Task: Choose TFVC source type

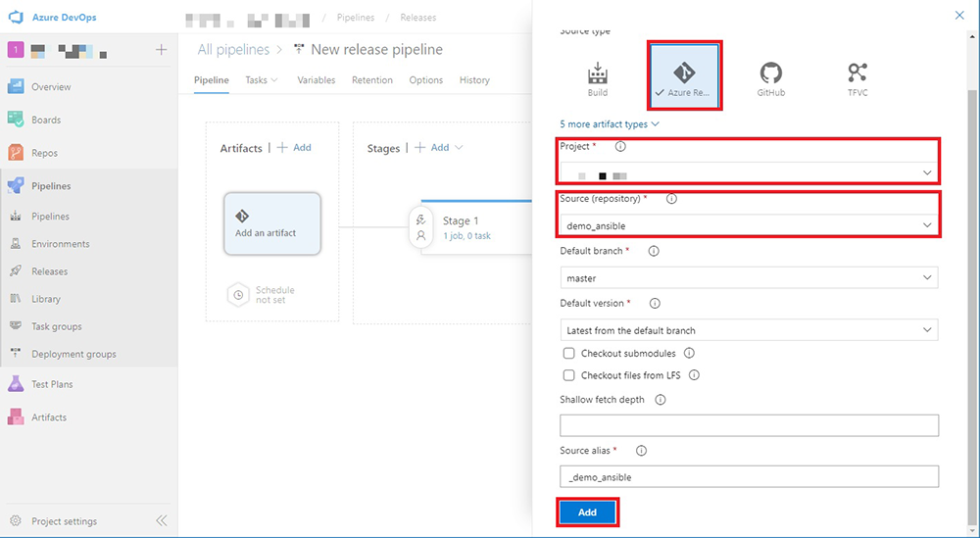Action: 857,79
